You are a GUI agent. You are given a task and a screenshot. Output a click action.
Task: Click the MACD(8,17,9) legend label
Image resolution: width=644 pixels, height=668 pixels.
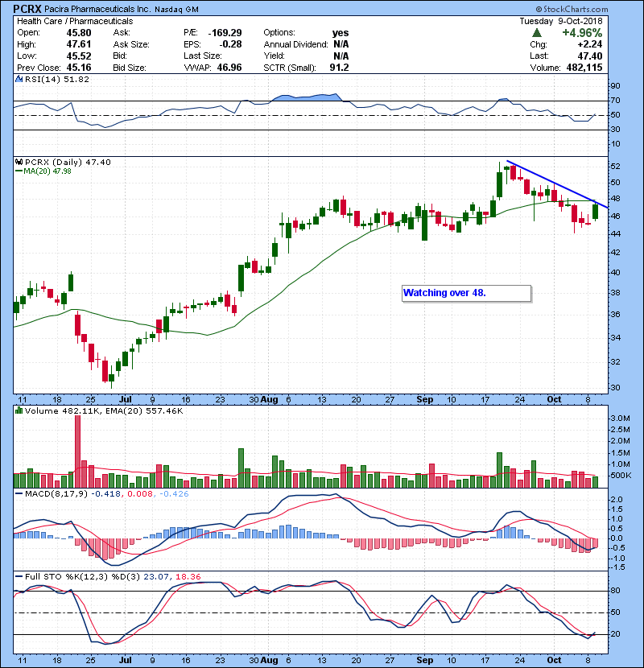pos(56,494)
